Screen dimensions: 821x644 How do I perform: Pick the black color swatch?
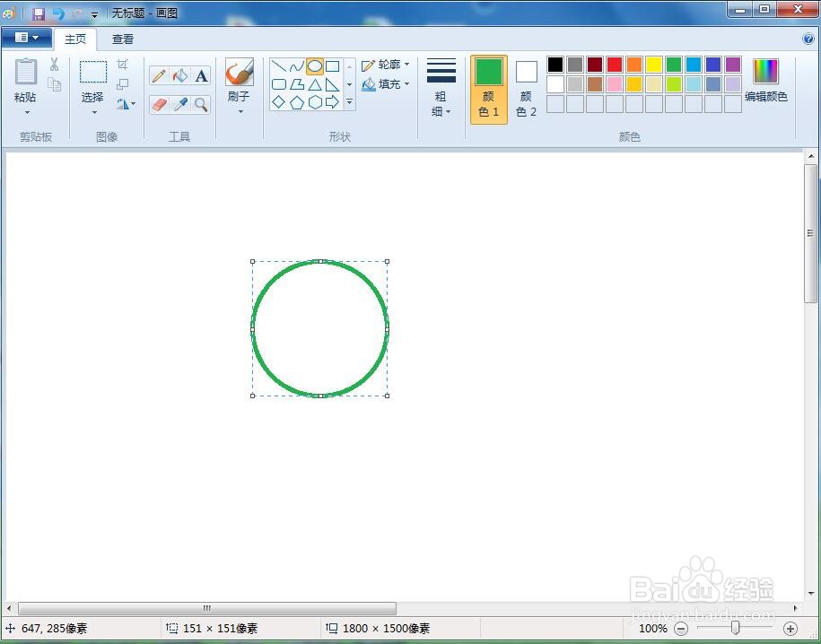[555, 65]
